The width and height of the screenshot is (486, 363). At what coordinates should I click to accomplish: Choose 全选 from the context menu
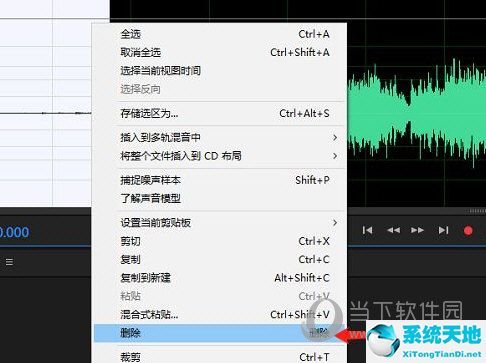click(x=220, y=34)
